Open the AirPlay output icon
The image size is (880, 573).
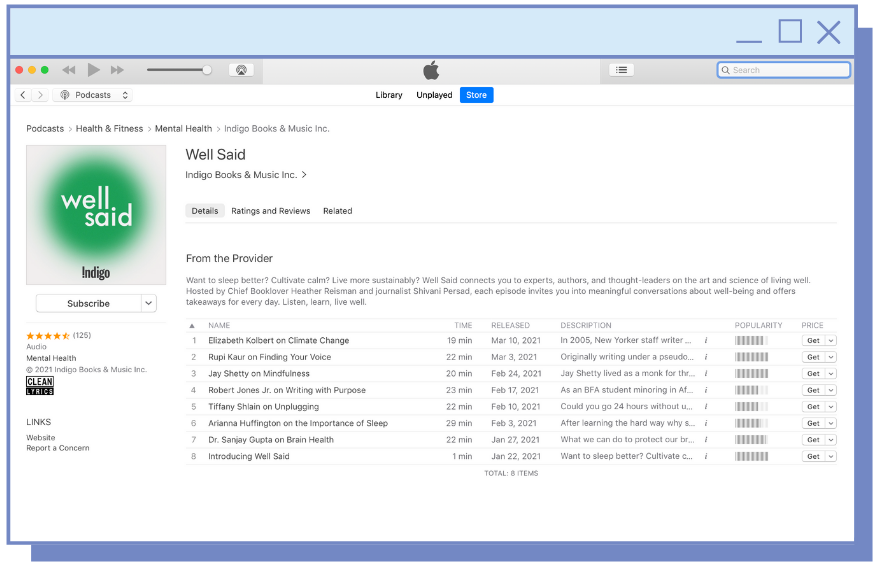(241, 70)
